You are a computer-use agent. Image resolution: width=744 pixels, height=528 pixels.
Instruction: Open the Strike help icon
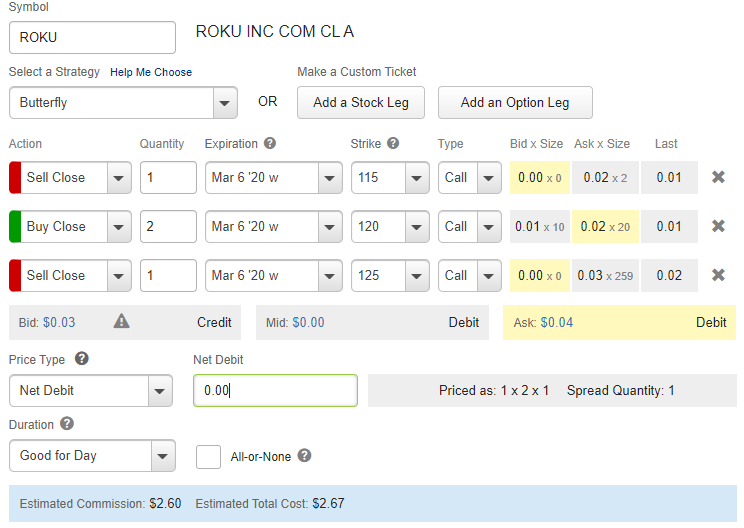point(393,143)
